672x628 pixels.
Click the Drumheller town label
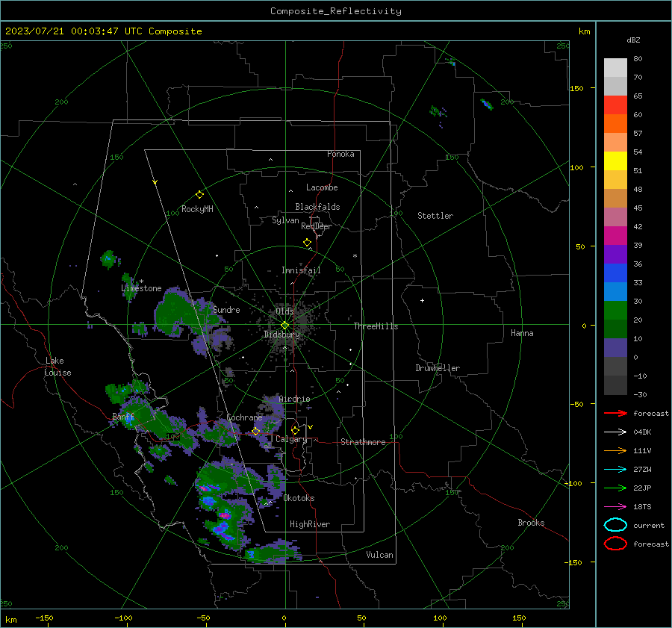point(438,368)
